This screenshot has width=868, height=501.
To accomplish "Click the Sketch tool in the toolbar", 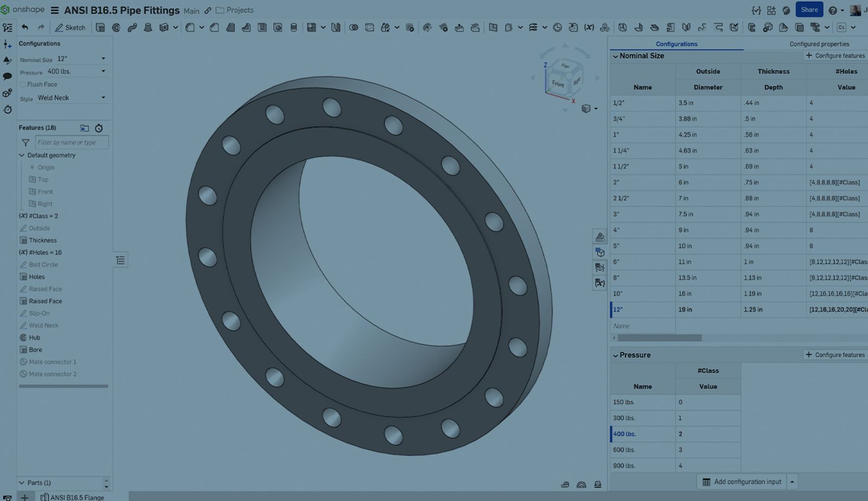I will click(x=70, y=27).
